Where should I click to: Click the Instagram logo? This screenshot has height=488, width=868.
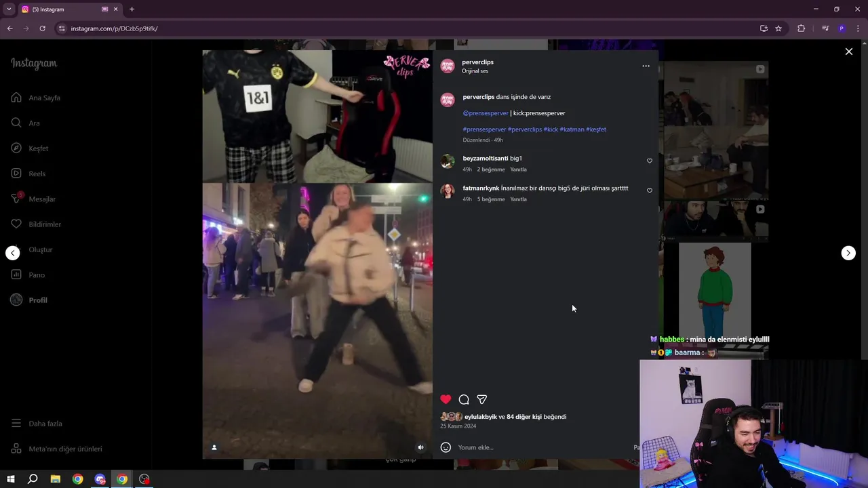(34, 64)
